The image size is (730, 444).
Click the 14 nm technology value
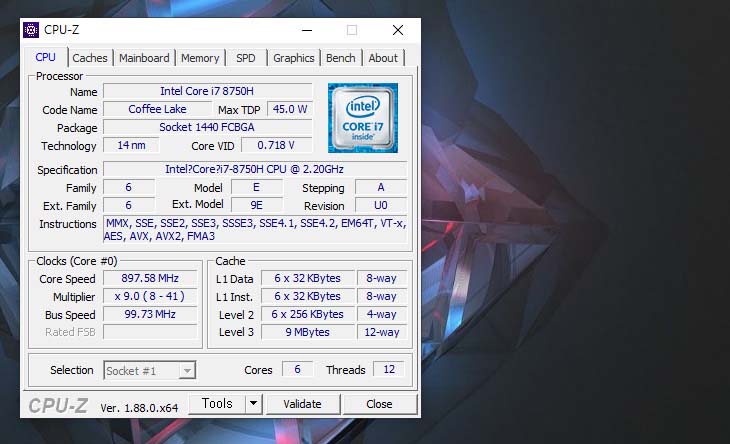131,145
